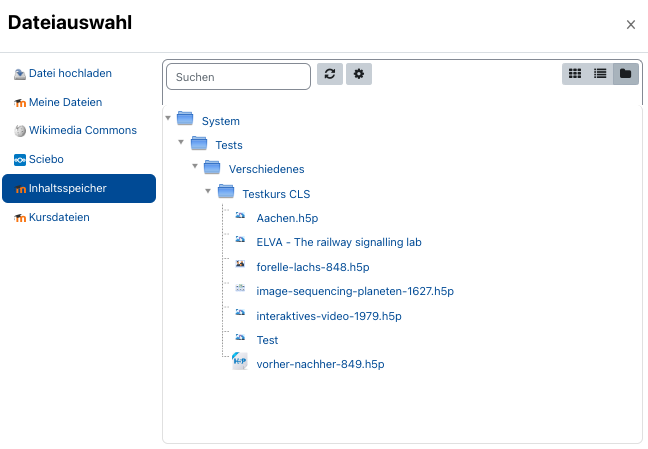Open the Datei hochladen repository
The height and width of the screenshot is (449, 648).
(70, 73)
